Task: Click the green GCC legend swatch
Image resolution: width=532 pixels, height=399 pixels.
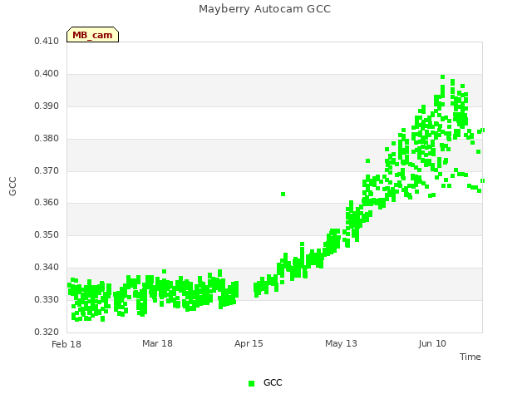Action: coord(251,383)
